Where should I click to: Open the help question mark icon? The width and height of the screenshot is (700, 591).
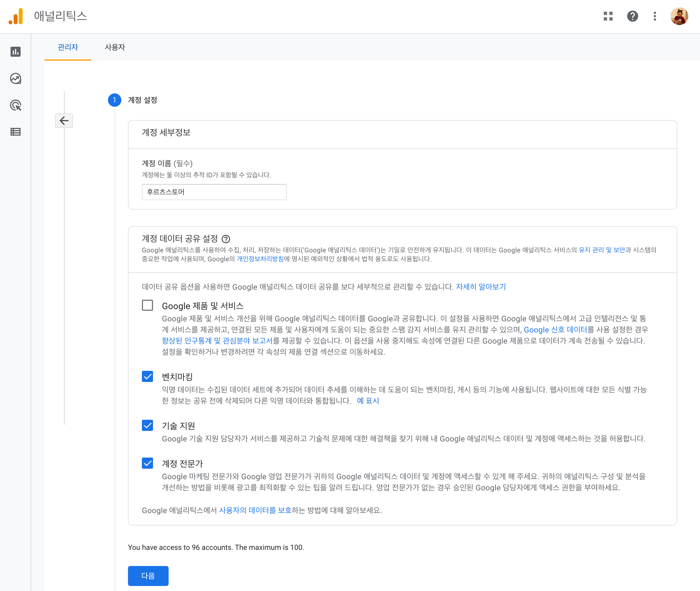[632, 16]
